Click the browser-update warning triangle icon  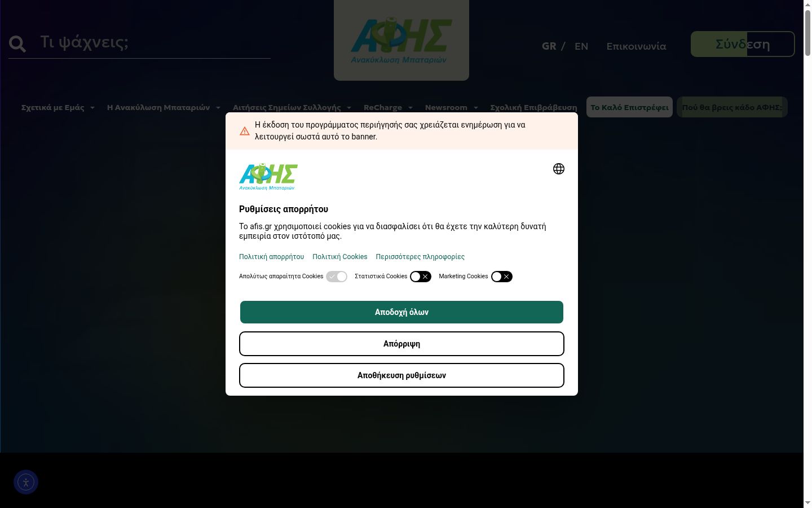[245, 131]
